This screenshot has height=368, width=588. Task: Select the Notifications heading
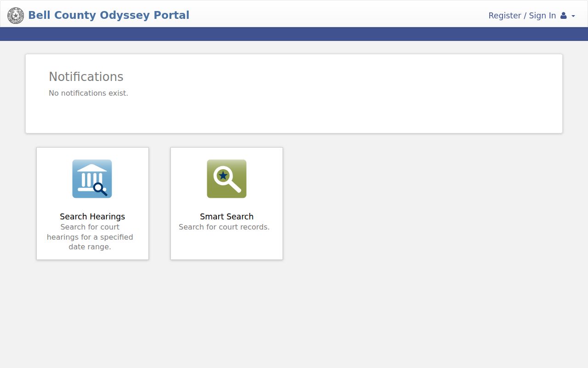click(86, 77)
